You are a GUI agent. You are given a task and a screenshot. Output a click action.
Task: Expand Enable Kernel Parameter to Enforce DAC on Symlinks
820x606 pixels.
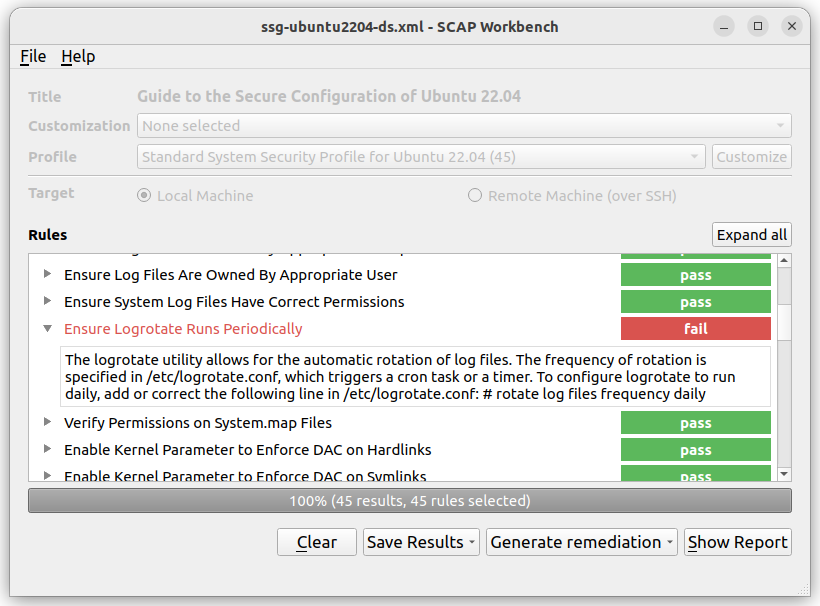click(48, 476)
